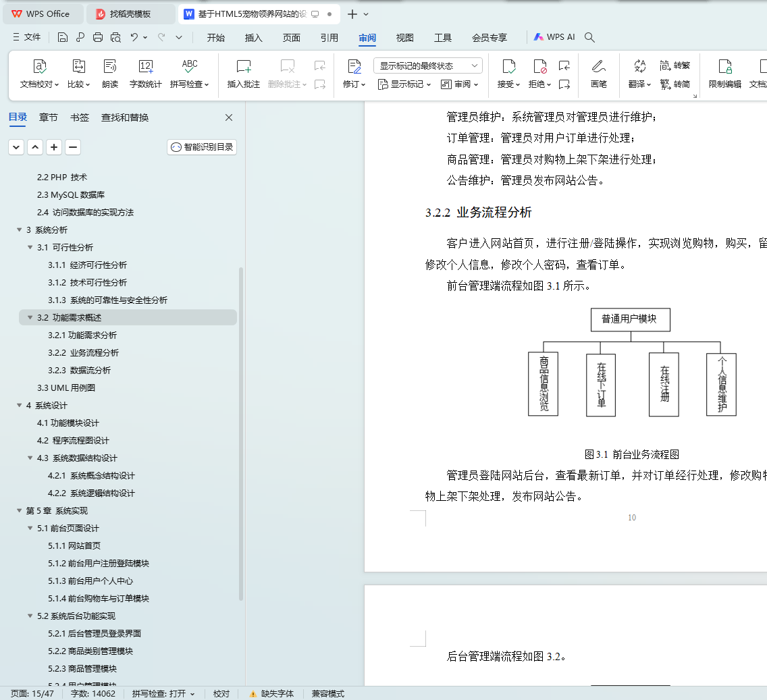Jump to 5.1.1 网站首页 heading
This screenshot has width=767, height=700.
click(74, 546)
